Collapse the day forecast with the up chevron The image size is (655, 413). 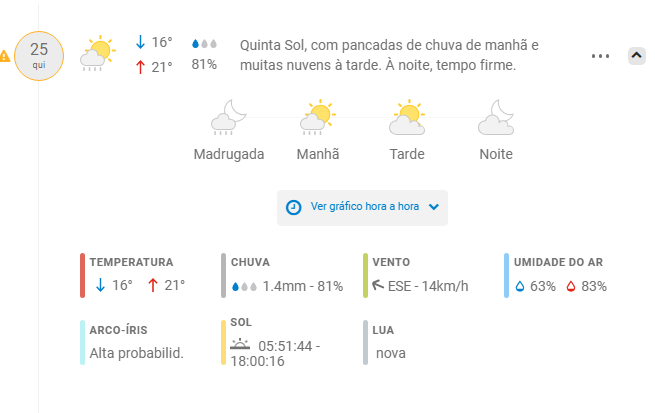637,56
